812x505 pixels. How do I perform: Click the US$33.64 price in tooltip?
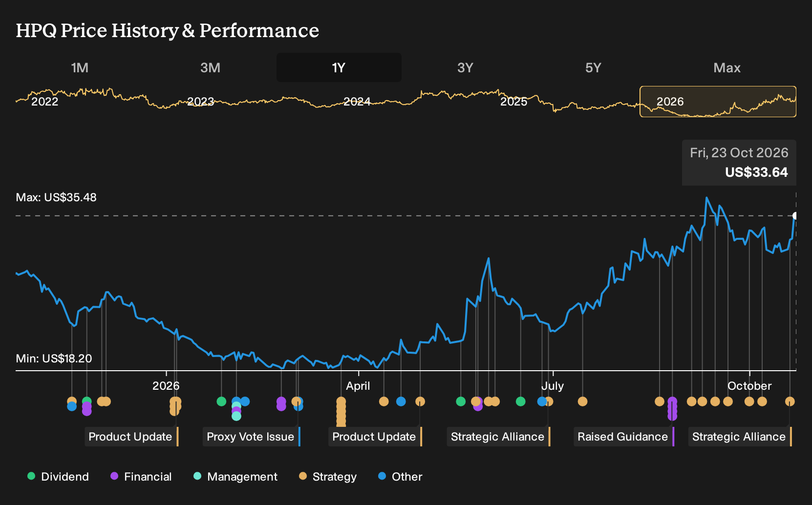756,172
